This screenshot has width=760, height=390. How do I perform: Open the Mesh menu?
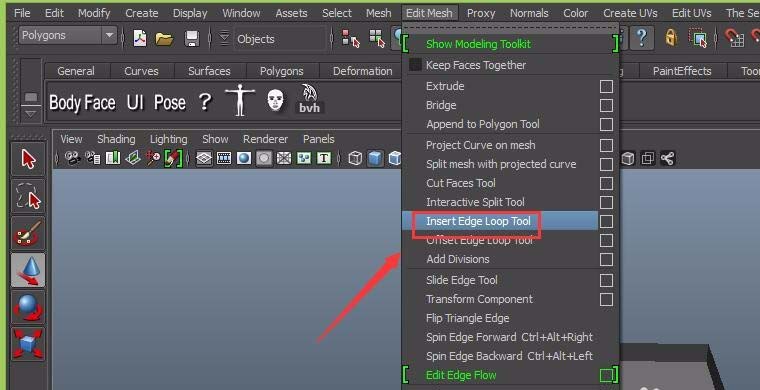coord(379,13)
